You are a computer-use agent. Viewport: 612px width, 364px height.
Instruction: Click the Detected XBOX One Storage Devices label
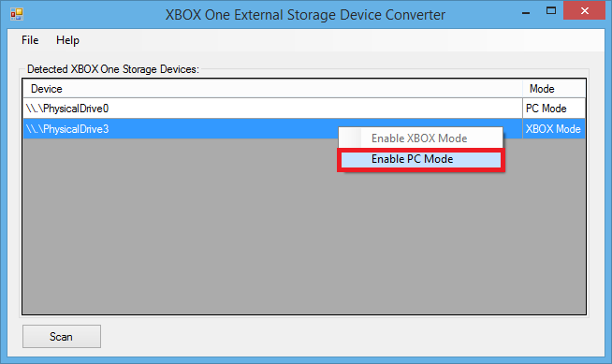tap(113, 69)
